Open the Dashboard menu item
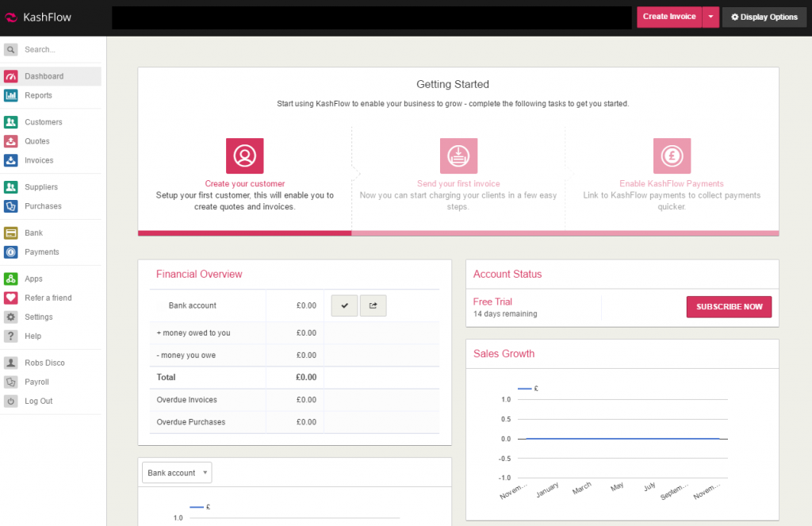Viewport: 812px width, 526px height. (x=51, y=76)
